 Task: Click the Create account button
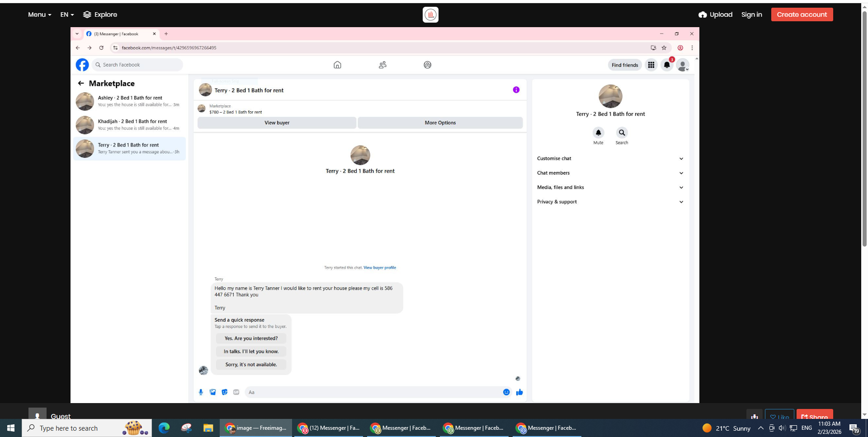[802, 14]
